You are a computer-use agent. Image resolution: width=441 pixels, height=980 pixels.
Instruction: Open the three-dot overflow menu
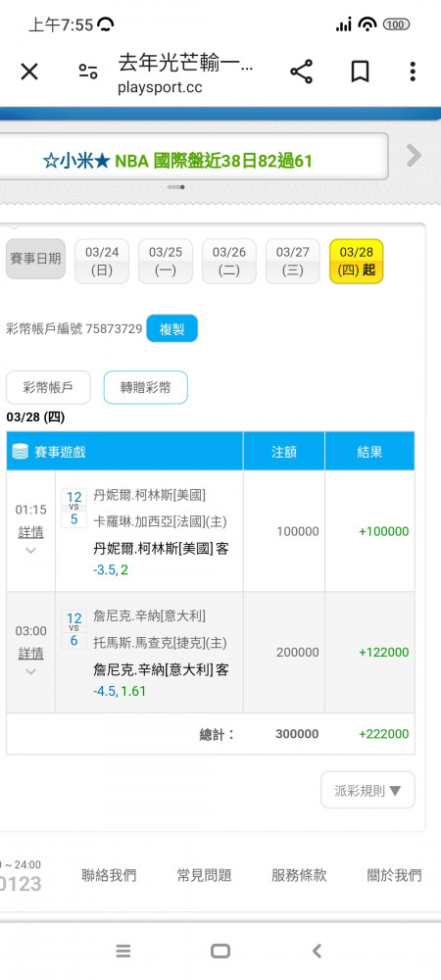click(x=413, y=72)
